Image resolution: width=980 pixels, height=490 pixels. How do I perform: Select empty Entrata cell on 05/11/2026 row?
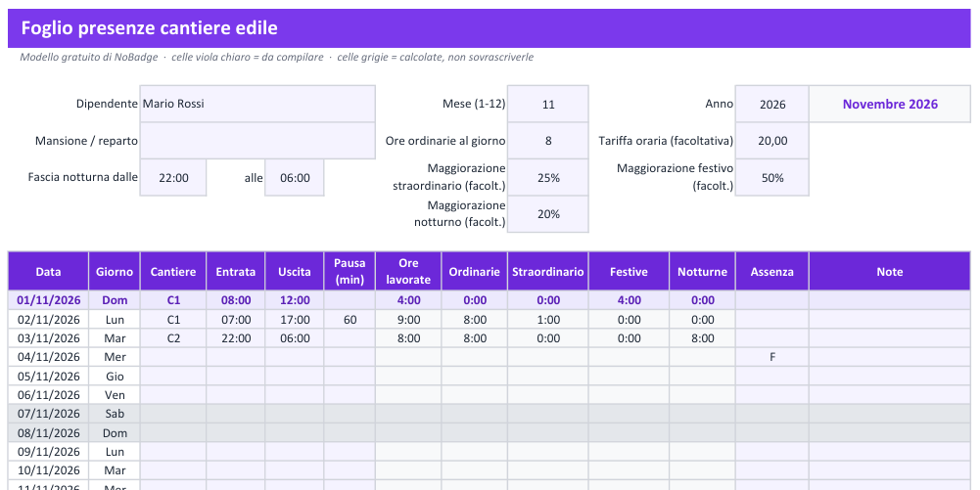[236, 376]
